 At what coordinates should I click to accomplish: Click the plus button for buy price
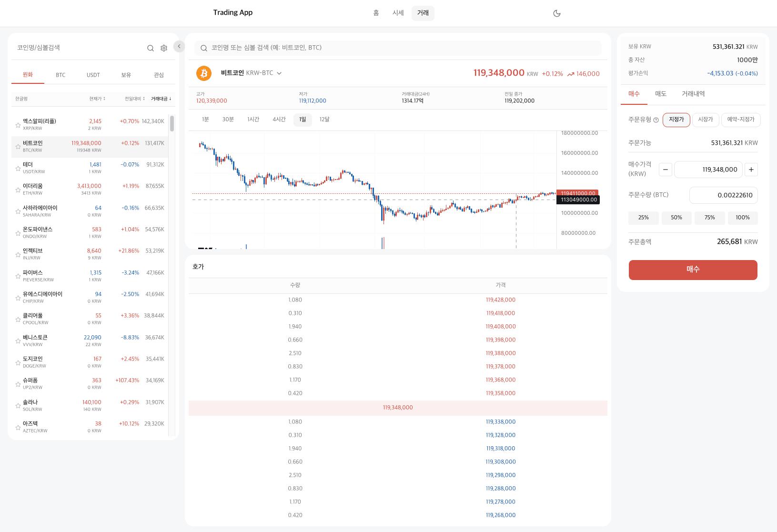pos(751,170)
